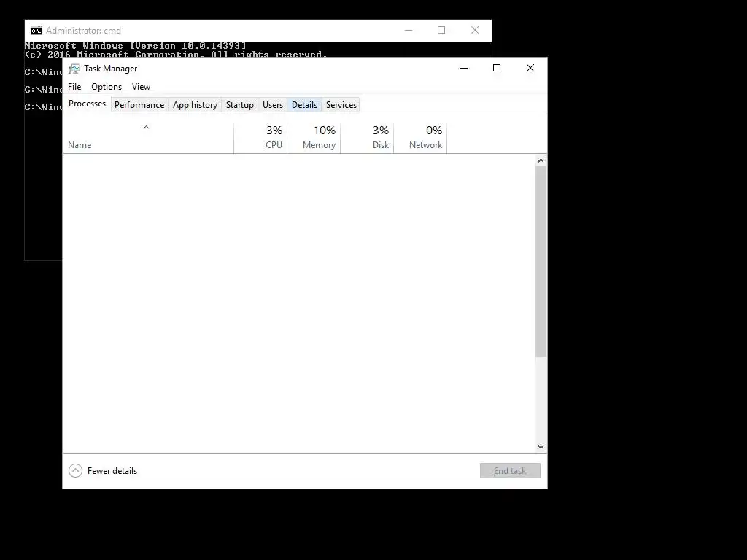Open the Services tab
The height and width of the screenshot is (560, 747).
coord(341,105)
